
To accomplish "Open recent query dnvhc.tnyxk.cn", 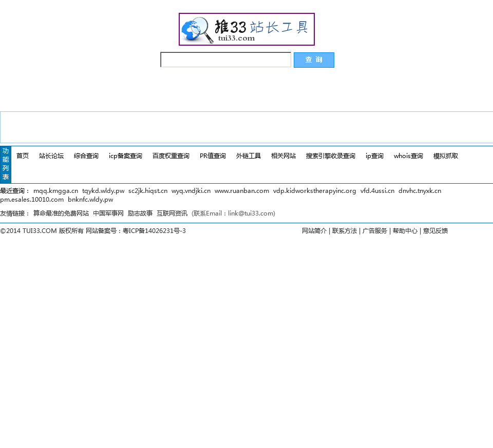I will point(420,191).
